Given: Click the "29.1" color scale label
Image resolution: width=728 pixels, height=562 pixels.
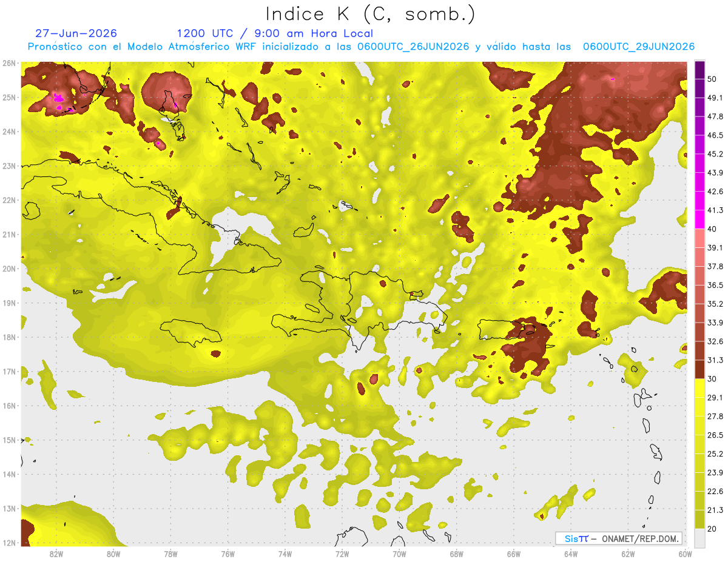Looking at the screenshot, I should pyautogui.click(x=715, y=398).
